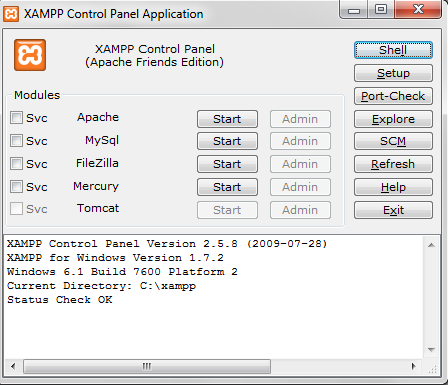This screenshot has height=385, width=448.
Task: Click the Mercury module label
Action: point(96,186)
